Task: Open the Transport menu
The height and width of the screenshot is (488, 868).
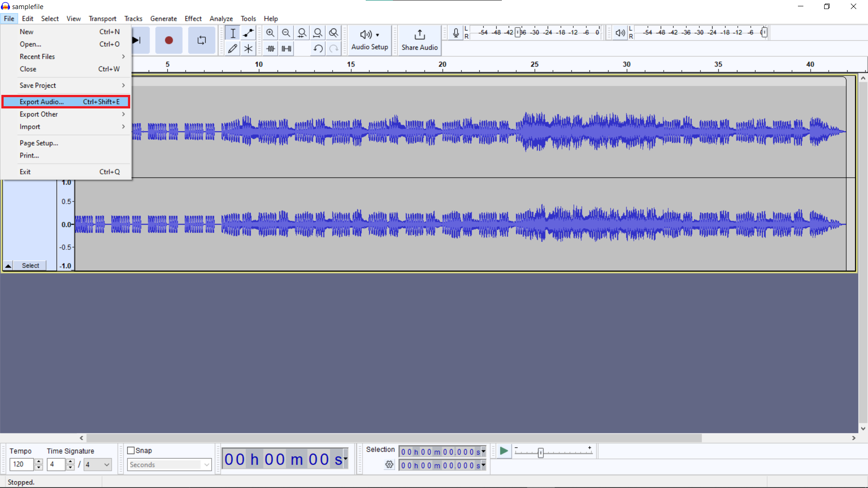Action: click(102, 19)
